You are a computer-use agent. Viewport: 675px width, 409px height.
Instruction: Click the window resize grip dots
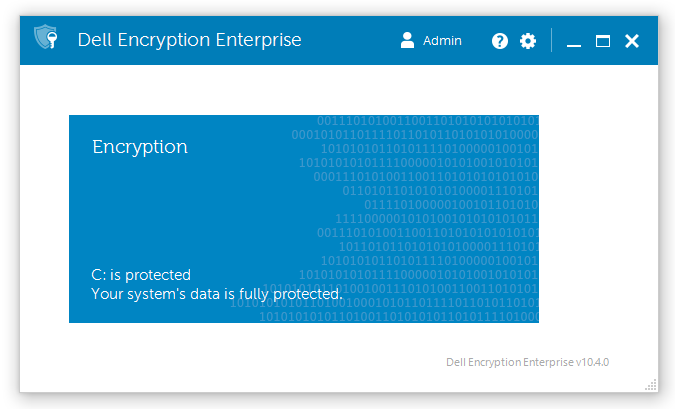(x=651, y=384)
